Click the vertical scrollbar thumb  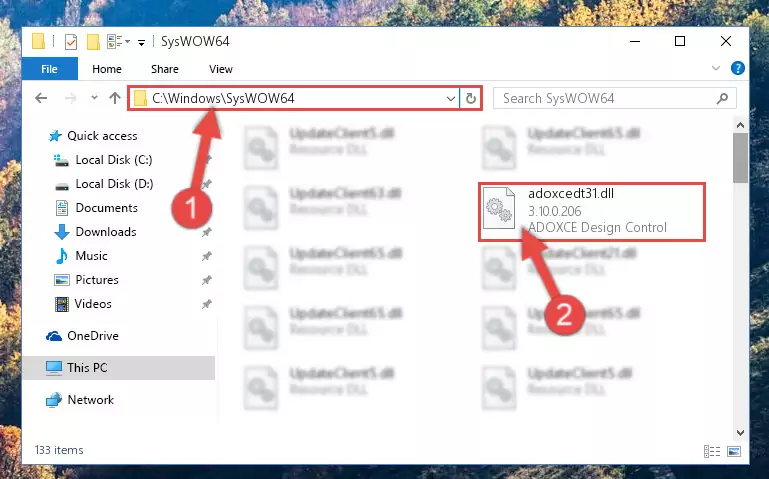[740, 158]
